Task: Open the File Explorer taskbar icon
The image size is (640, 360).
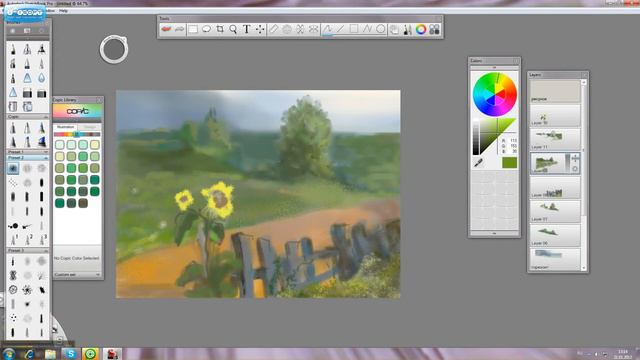Action: pyautogui.click(x=50, y=354)
